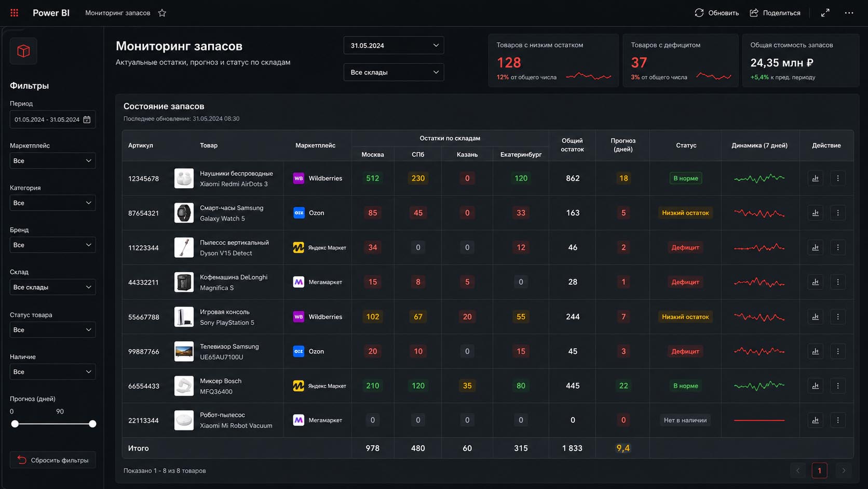Click the share icon next to Поделиться
Viewport: 868px width, 489px height.
[x=754, y=13]
